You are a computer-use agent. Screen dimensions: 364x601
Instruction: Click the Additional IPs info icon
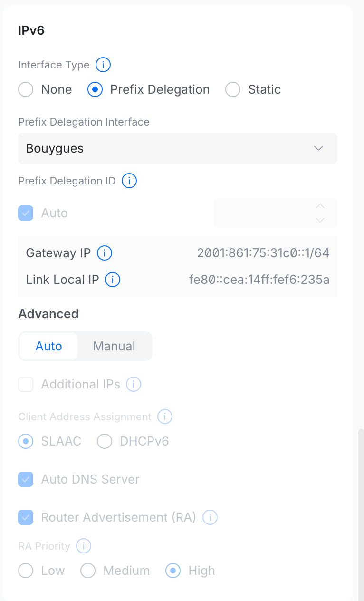coord(134,384)
